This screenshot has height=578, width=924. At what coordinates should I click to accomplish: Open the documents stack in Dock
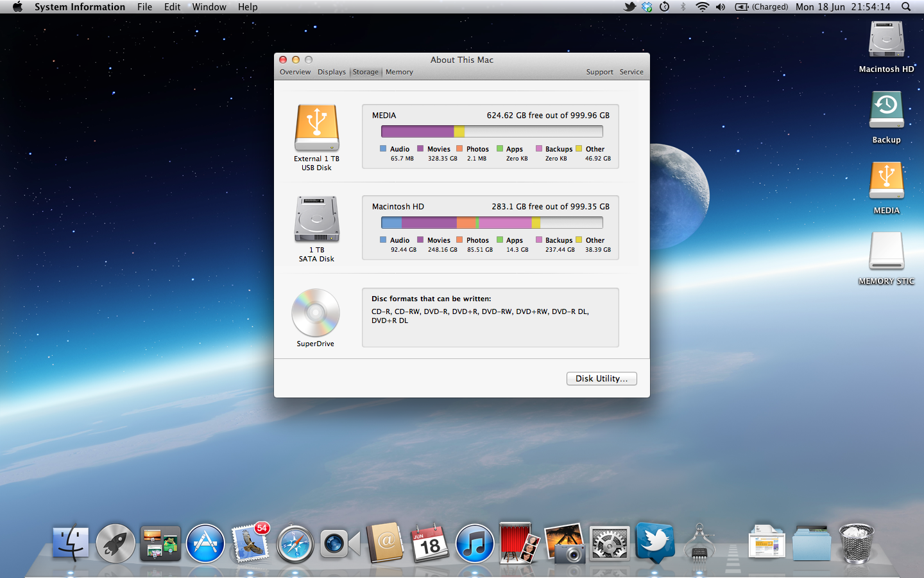click(767, 543)
